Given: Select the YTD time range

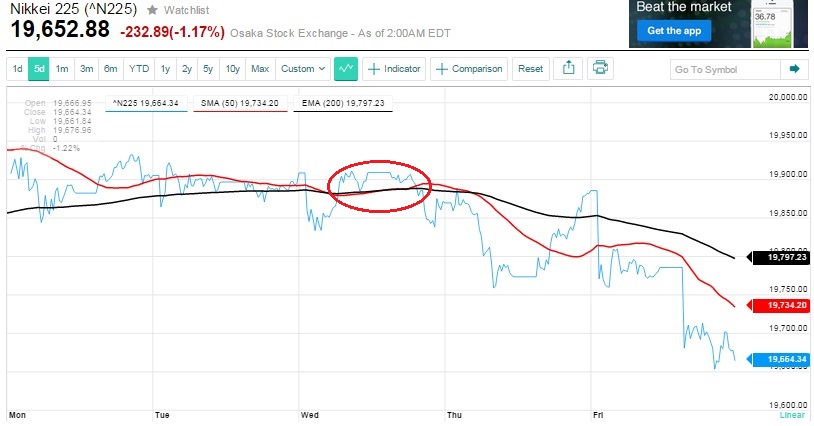Looking at the screenshot, I should (x=137, y=69).
